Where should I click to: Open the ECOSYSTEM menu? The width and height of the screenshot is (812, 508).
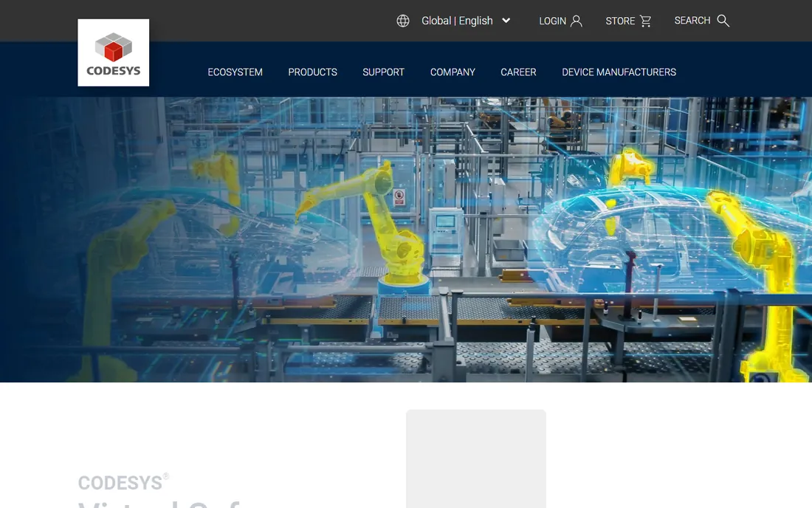(235, 72)
